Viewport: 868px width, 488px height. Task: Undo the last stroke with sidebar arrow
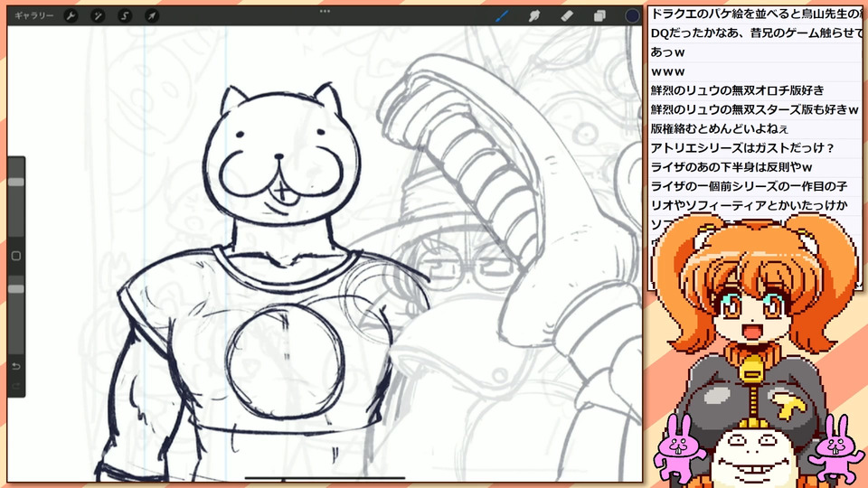[x=16, y=366]
